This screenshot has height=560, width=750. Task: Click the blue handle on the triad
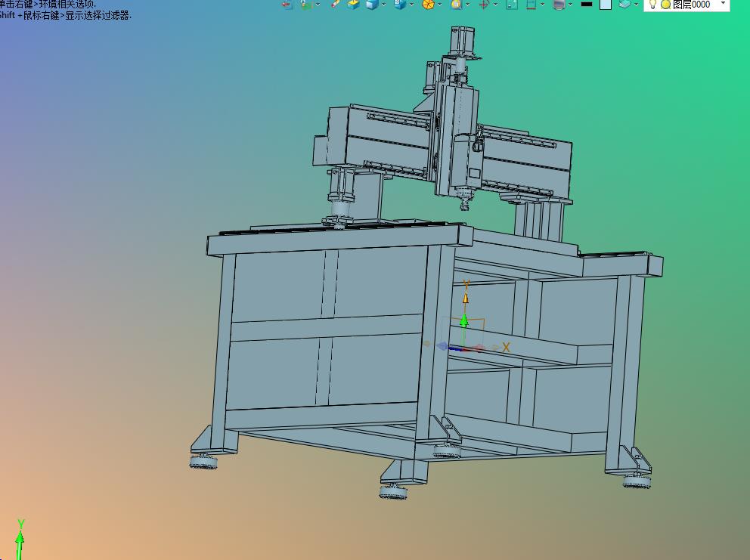(442, 346)
